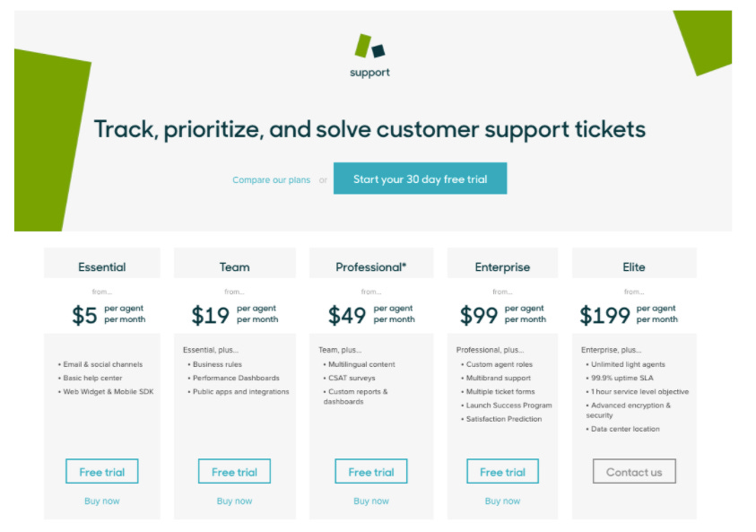Click Buy now for Team plan
756x532 pixels.
pos(234,501)
